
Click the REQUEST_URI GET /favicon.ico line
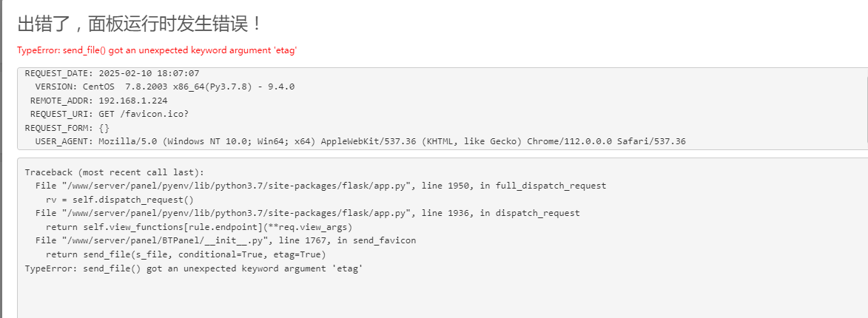[112, 114]
